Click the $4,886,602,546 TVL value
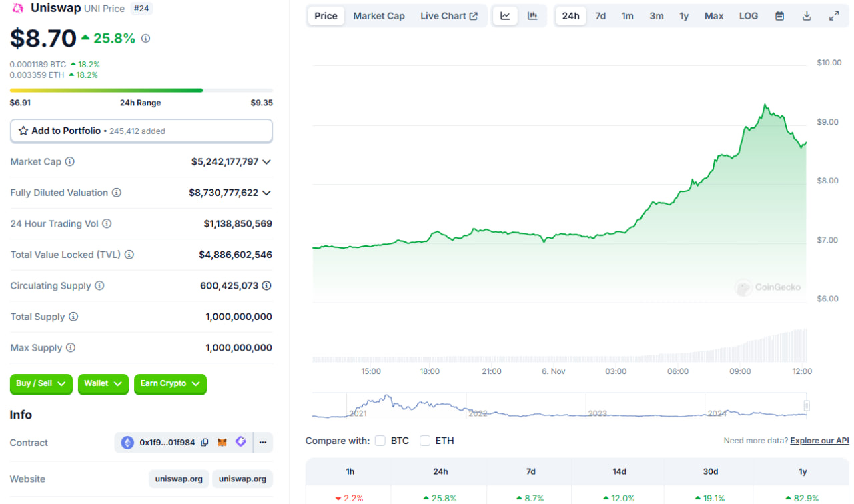Image resolution: width=854 pixels, height=504 pixels. (236, 255)
